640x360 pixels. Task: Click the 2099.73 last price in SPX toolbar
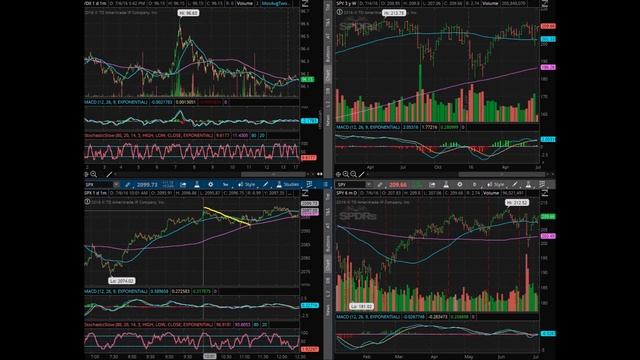147,184
